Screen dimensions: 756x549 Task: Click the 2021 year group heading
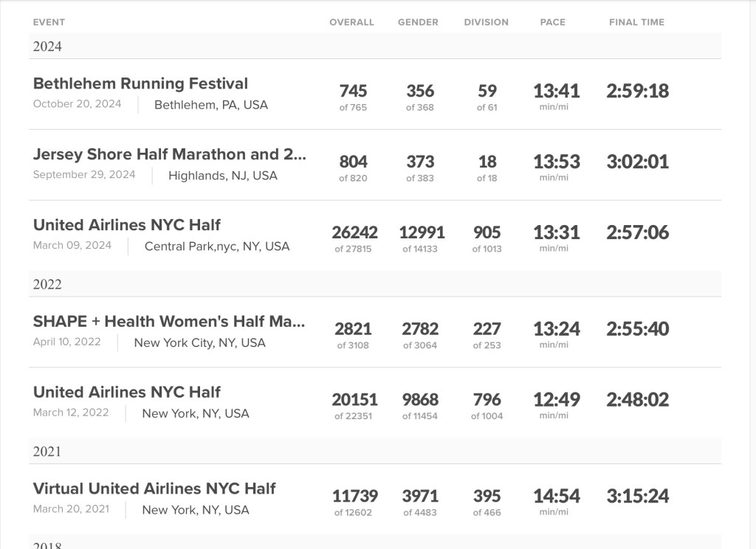48,452
